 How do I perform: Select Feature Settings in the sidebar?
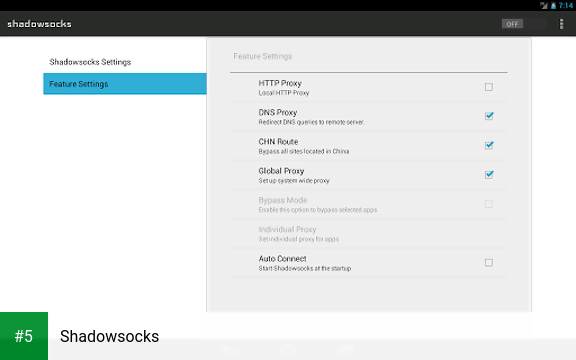[125, 84]
